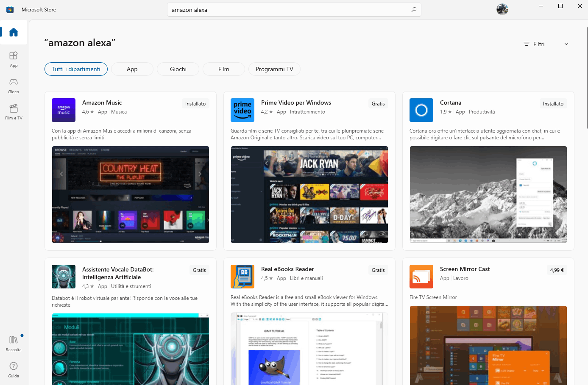This screenshot has height=385, width=588.
Task: Click the Amazon Music app icon
Action: (x=64, y=110)
